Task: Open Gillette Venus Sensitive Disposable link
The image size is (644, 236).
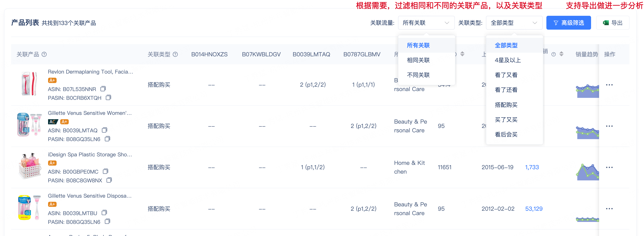Action: [90, 196]
